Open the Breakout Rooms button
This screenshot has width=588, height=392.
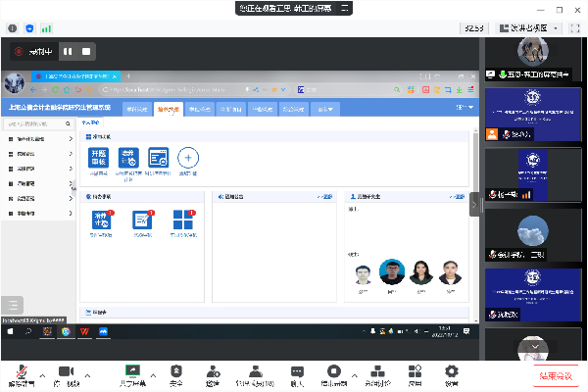point(377,375)
